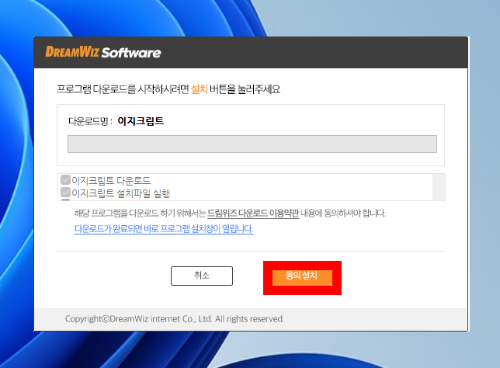Click the orange 동의 설치 install button
Screen dimensions: 500x368
coord(302,277)
